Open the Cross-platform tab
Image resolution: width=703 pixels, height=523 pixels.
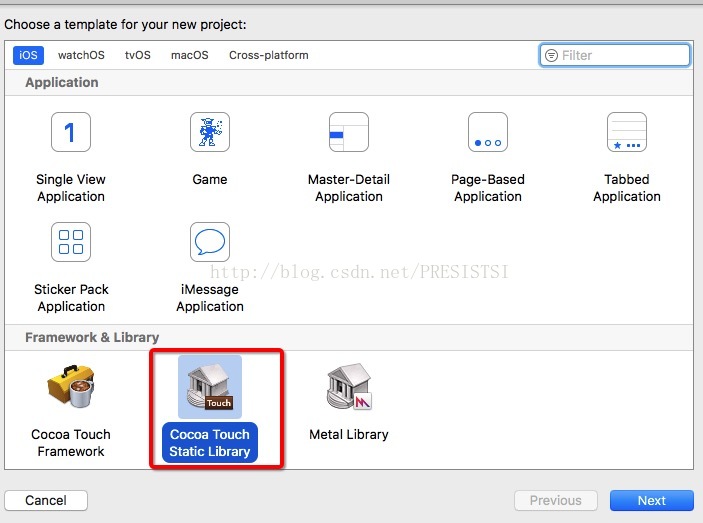coord(269,55)
